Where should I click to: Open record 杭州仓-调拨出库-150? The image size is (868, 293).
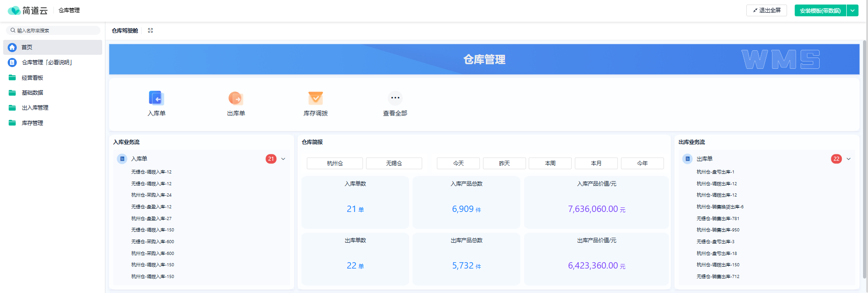tap(718, 265)
